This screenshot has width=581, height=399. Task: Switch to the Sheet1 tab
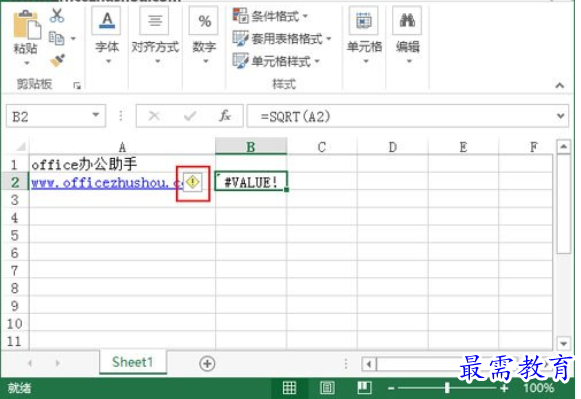133,362
